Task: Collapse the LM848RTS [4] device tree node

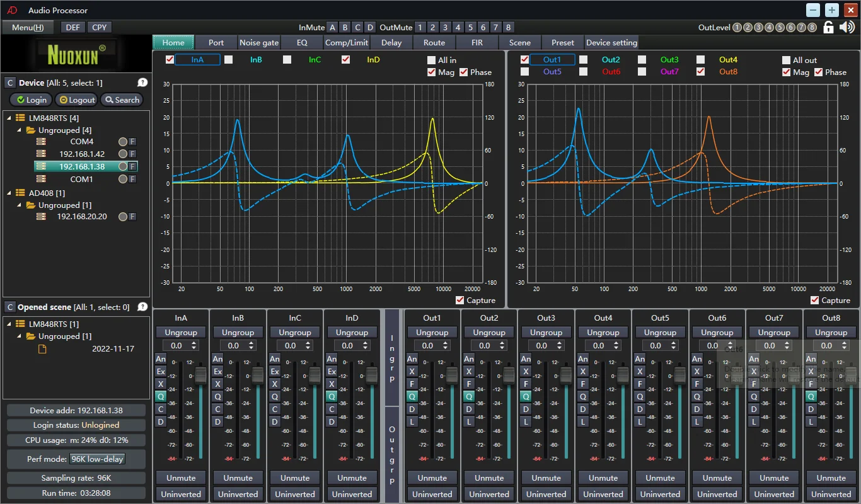Action: [10, 118]
